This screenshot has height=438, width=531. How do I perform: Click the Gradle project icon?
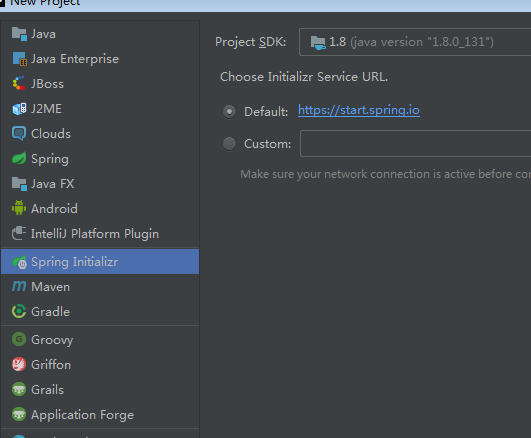(x=19, y=311)
